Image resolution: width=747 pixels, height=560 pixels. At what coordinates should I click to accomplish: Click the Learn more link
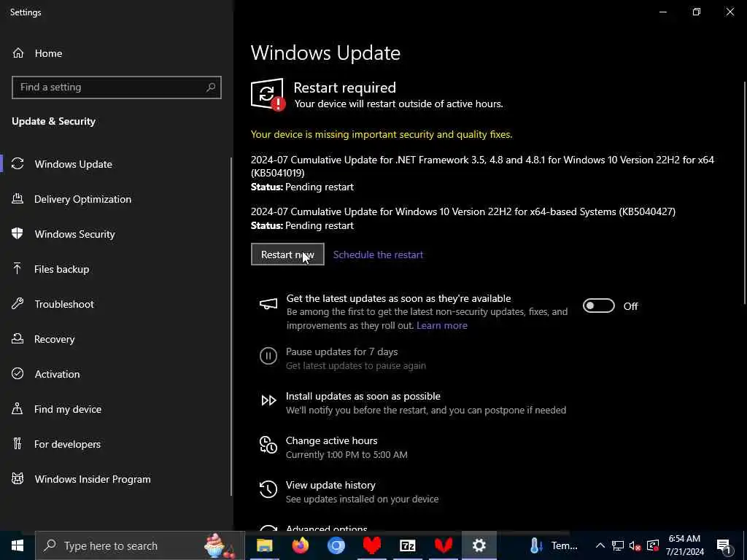click(441, 326)
